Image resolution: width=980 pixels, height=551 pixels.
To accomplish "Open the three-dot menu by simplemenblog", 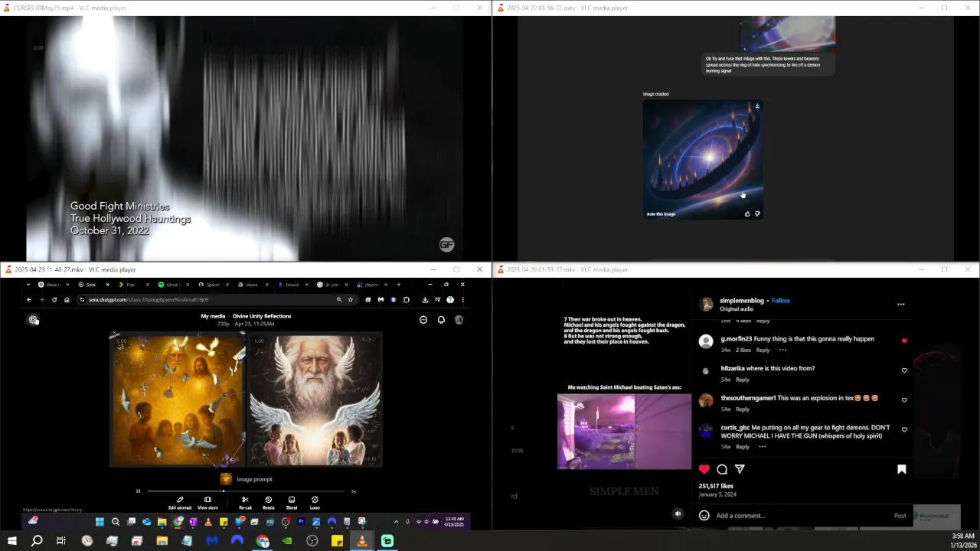I will pyautogui.click(x=900, y=304).
